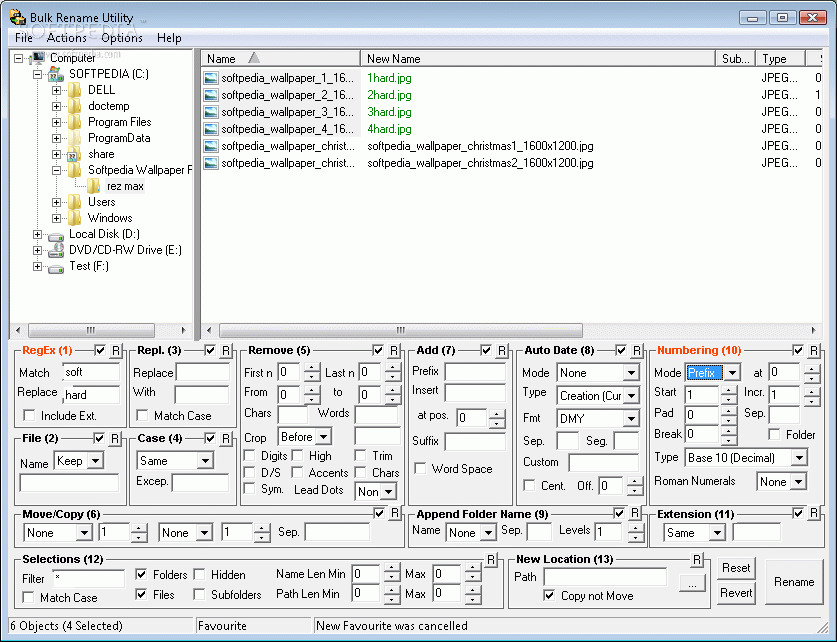Image resolution: width=837 pixels, height=642 pixels.
Task: Open the Actions menu
Action: click(66, 38)
